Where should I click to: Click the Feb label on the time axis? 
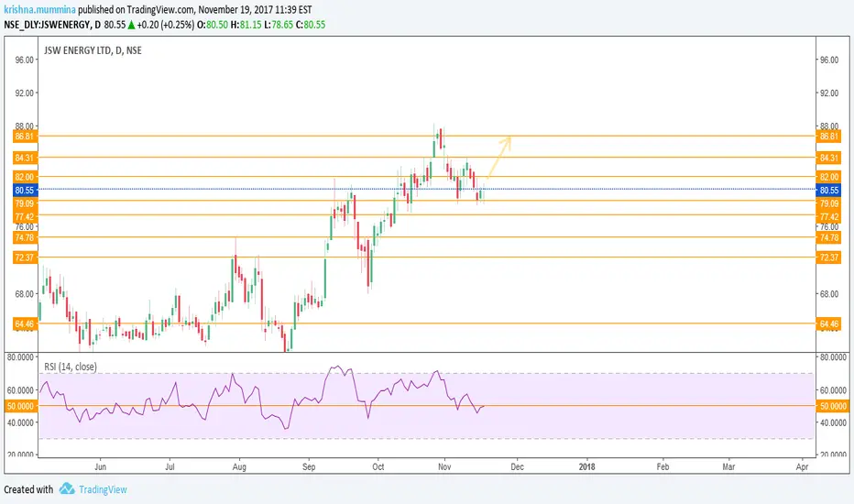[x=662, y=467]
